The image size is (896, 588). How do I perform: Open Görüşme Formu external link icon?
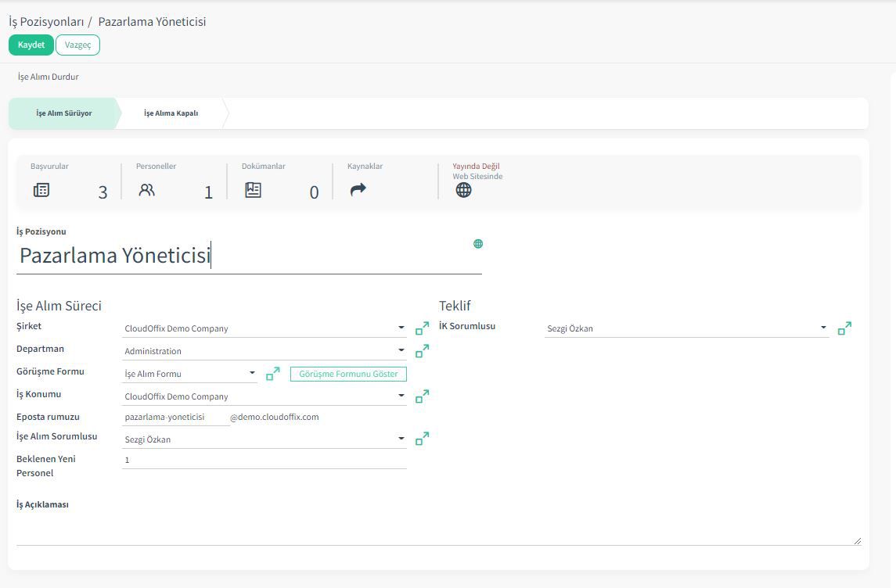click(x=273, y=374)
